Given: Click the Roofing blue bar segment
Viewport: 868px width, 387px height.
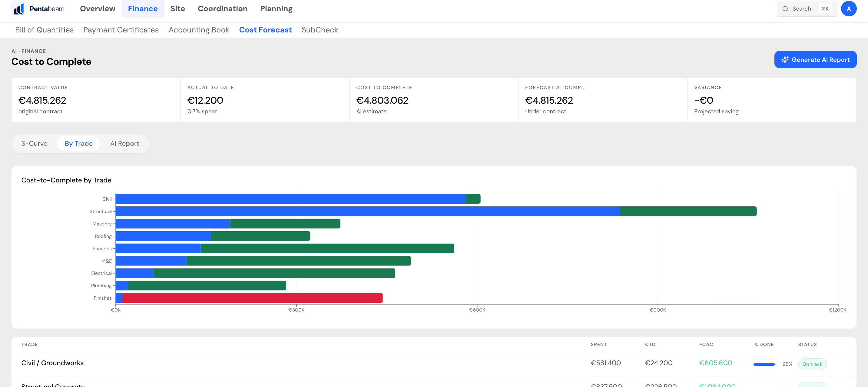Looking at the screenshot, I should point(163,236).
